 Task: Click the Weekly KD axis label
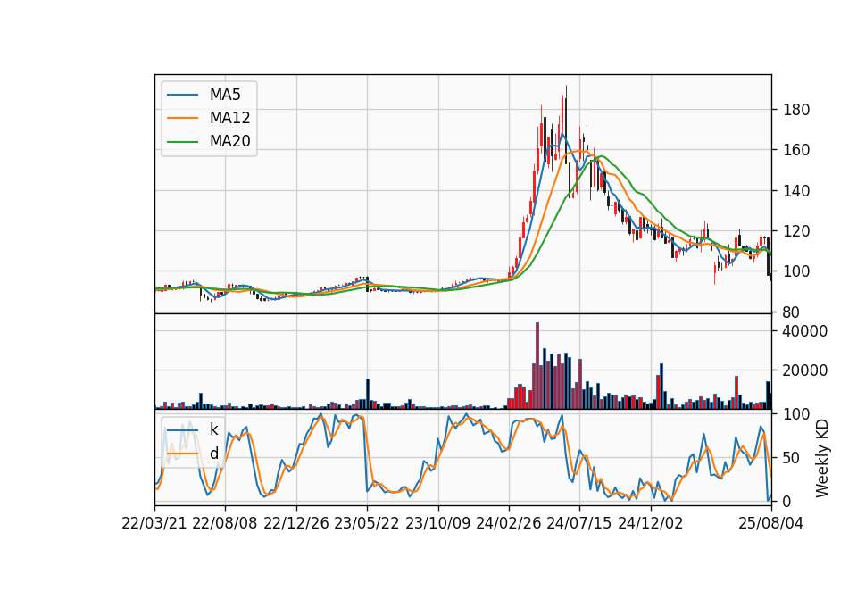click(x=822, y=459)
